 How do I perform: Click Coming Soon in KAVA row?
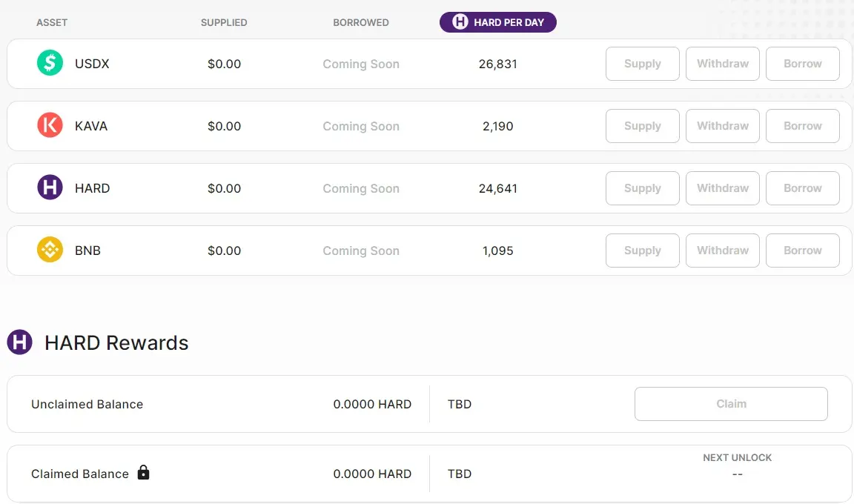[x=361, y=126]
